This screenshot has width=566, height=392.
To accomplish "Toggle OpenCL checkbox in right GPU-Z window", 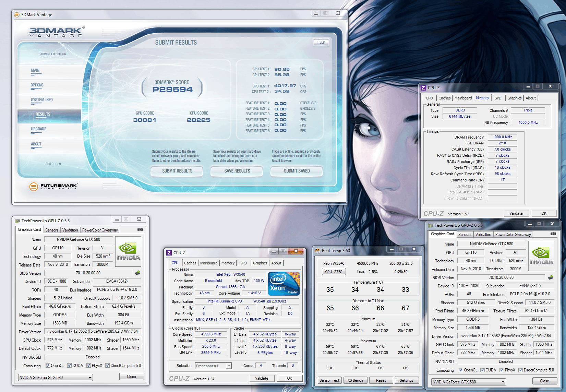I will 461,370.
